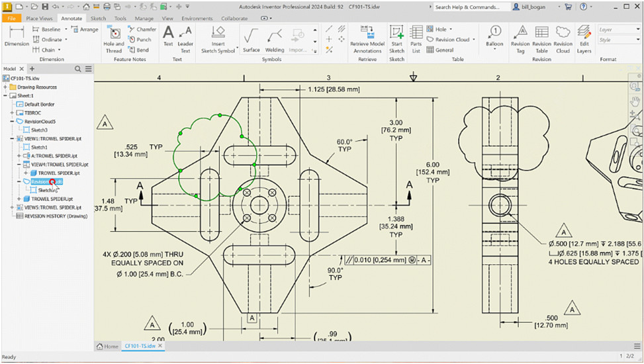The height and width of the screenshot is (364, 644).
Task: Expand the Drawing Resources node
Action: point(5,87)
